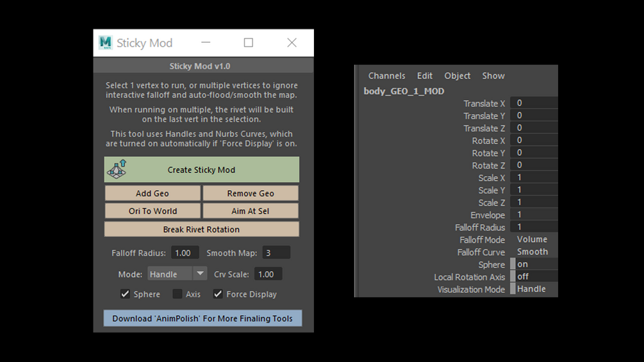Open the Object menu in Channel Box
This screenshot has height=362, width=644.
(457, 76)
